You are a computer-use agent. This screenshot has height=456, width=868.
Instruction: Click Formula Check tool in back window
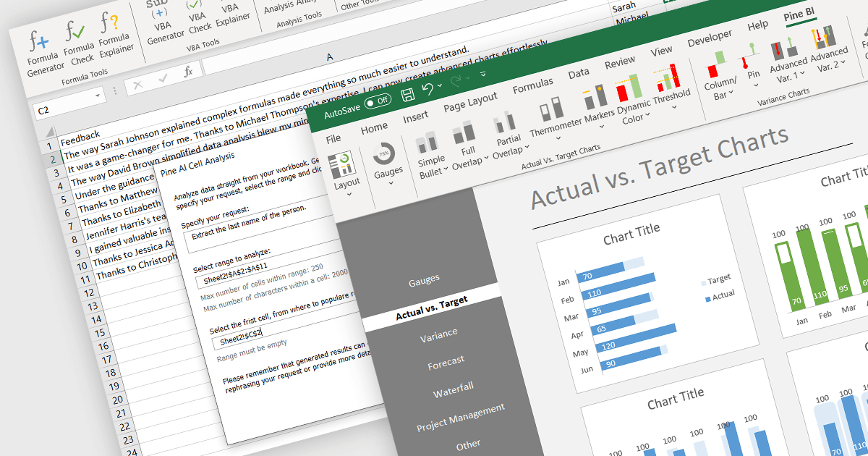point(77,43)
